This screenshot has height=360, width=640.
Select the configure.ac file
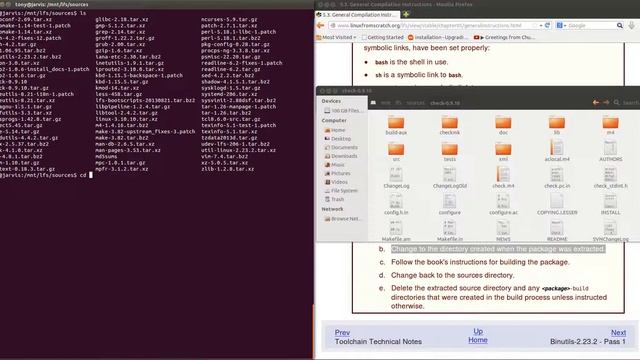[503, 204]
